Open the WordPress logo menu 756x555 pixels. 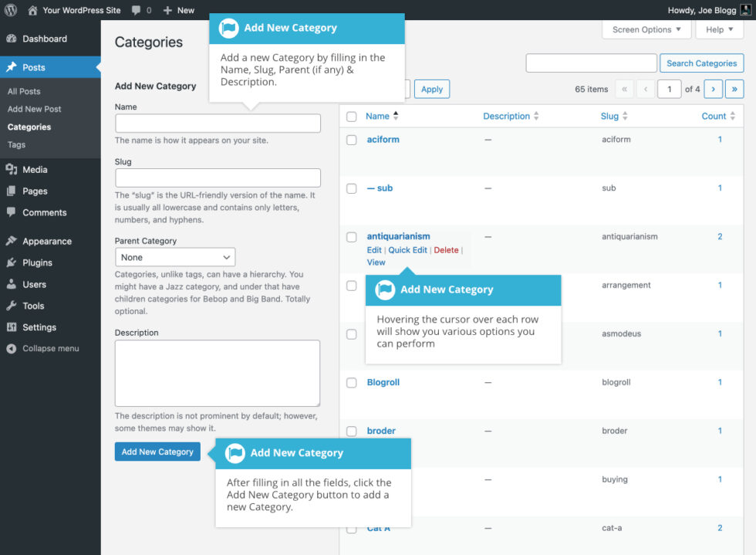point(11,10)
